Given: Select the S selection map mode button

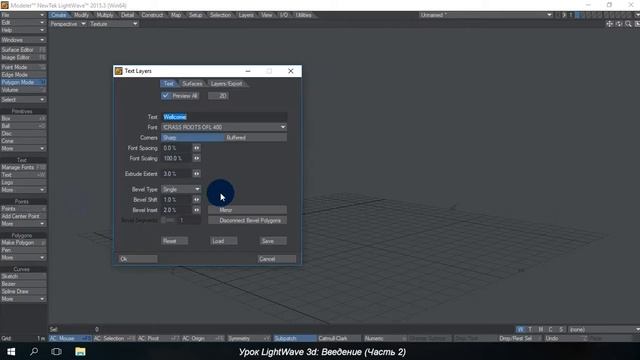Looking at the screenshot, I should pyautogui.click(x=561, y=329).
